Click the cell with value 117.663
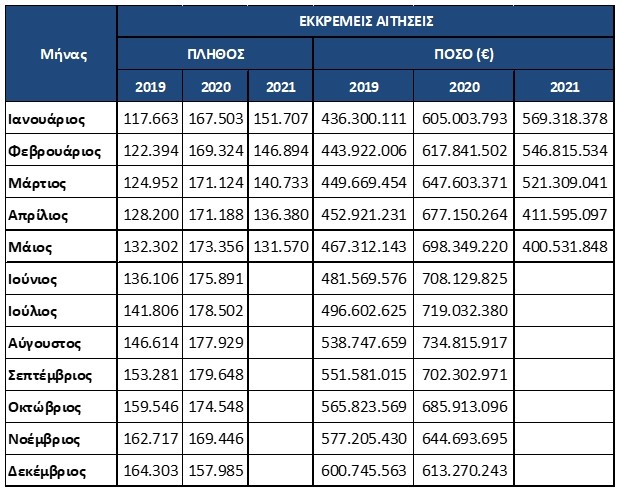Screen dimensions: 622x493 click(150, 118)
